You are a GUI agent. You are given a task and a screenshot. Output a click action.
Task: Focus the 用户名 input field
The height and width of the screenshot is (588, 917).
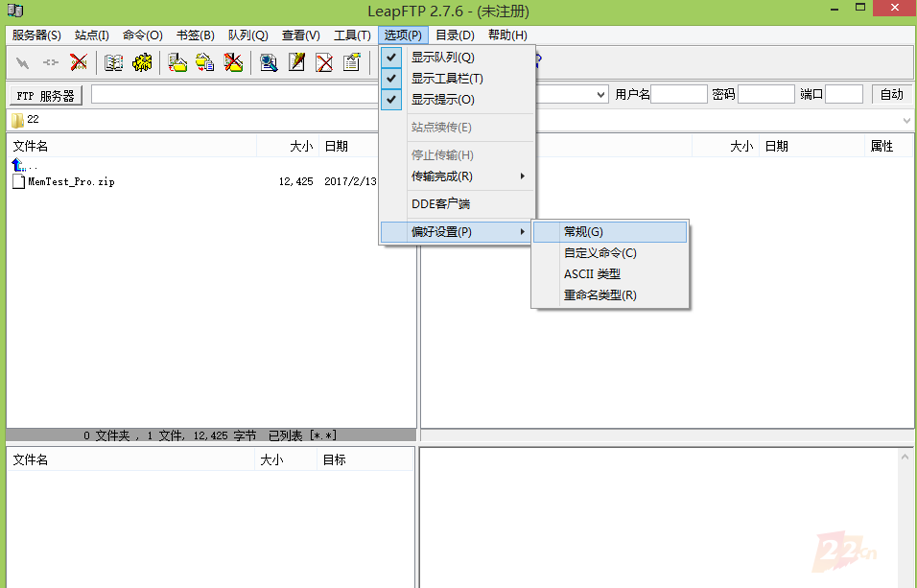coord(679,94)
